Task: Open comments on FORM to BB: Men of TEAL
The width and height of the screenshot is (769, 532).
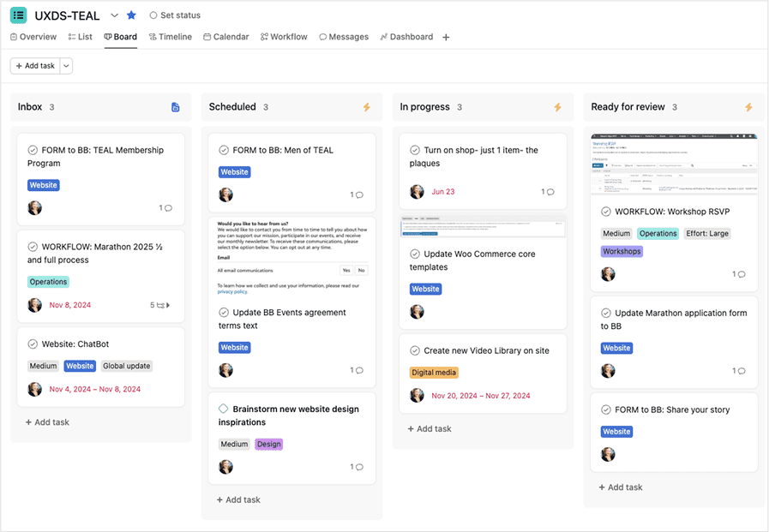Action: (x=357, y=195)
